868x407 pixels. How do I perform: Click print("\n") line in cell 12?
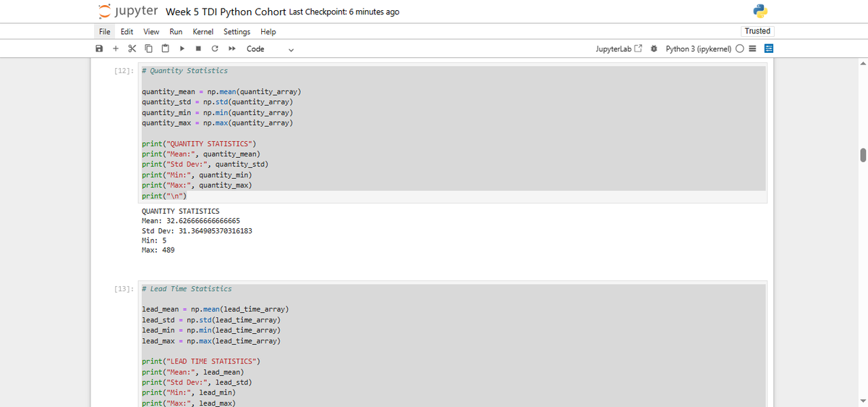pos(164,196)
